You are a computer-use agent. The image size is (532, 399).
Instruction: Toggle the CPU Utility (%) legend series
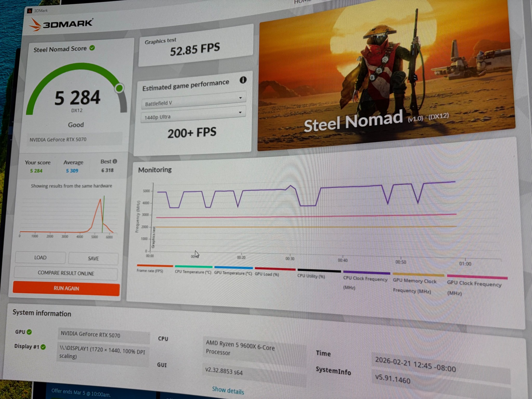pyautogui.click(x=319, y=274)
